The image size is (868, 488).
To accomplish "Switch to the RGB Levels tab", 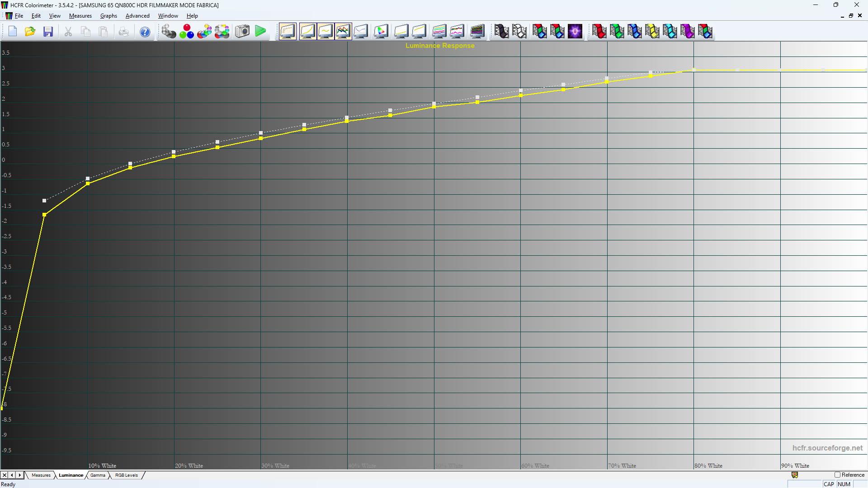I will pyautogui.click(x=127, y=475).
